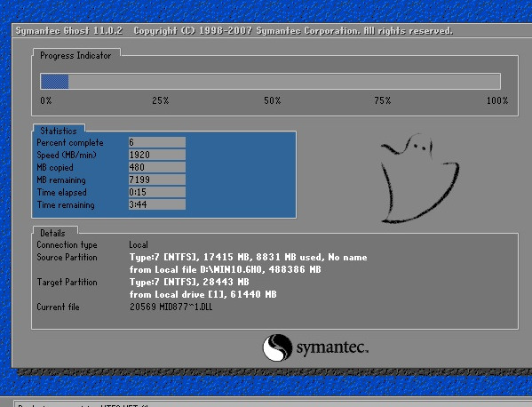The image size is (532, 407).
Task: Click the Source Partition label
Action: [x=67, y=258]
